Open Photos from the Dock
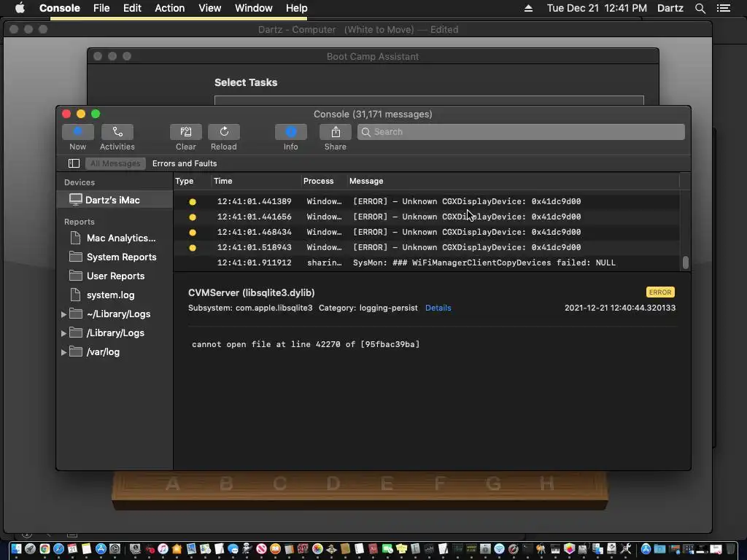 tap(317, 548)
